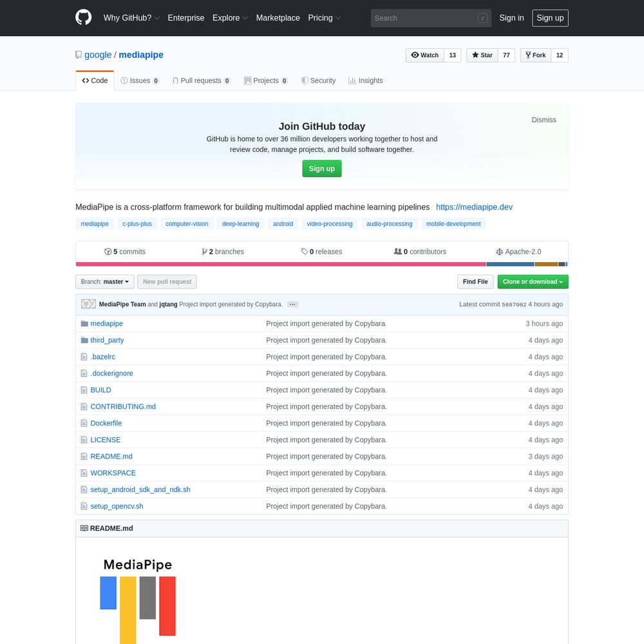
Task: View the 0 contributors page
Action: click(x=420, y=251)
